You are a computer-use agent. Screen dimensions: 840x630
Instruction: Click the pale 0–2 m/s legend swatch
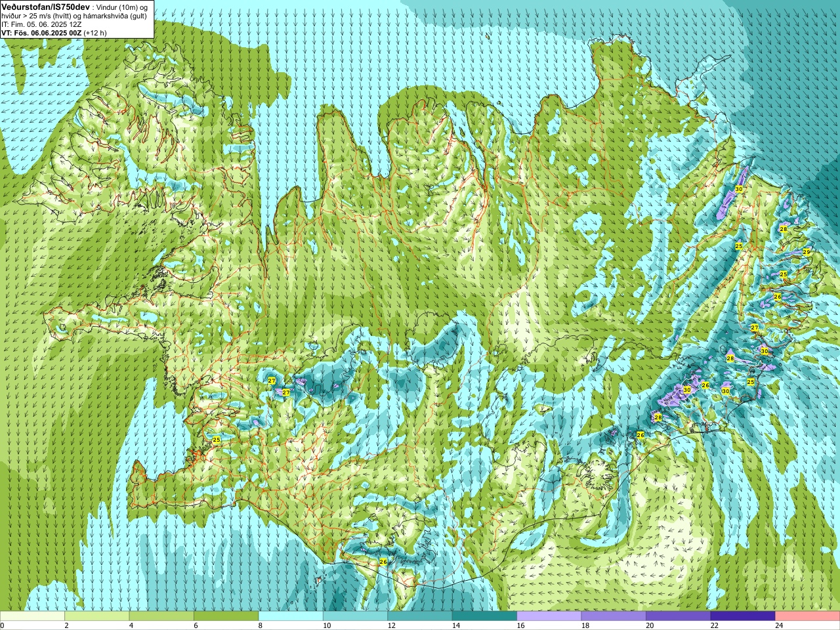point(32,616)
